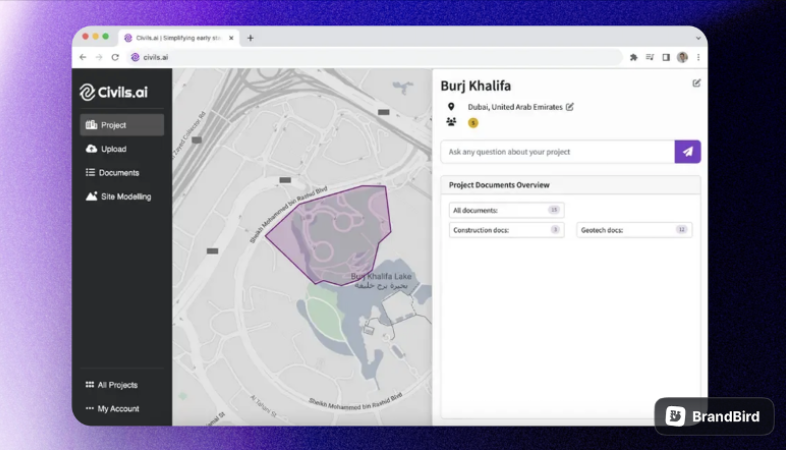Open the All documents category
Screen dimensions: 786x450
pyautogui.click(x=506, y=210)
